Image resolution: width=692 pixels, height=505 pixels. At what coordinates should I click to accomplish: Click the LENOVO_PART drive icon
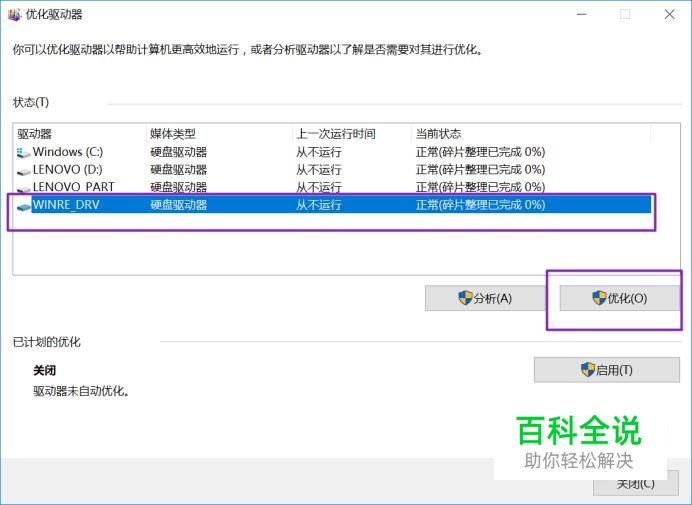(23, 188)
